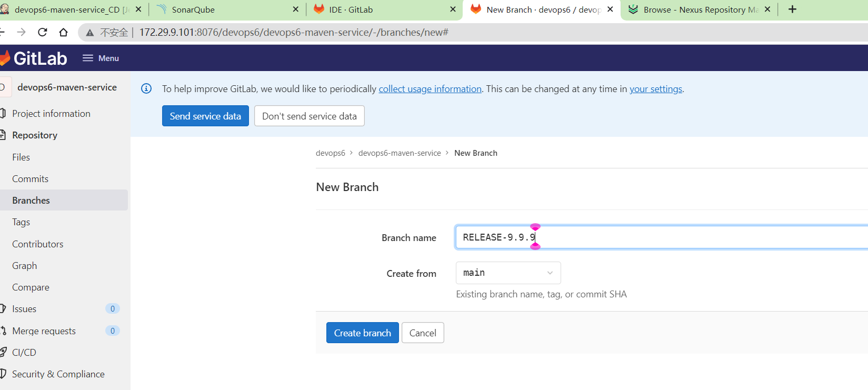Open Merge requests in the sidebar

tap(44, 331)
